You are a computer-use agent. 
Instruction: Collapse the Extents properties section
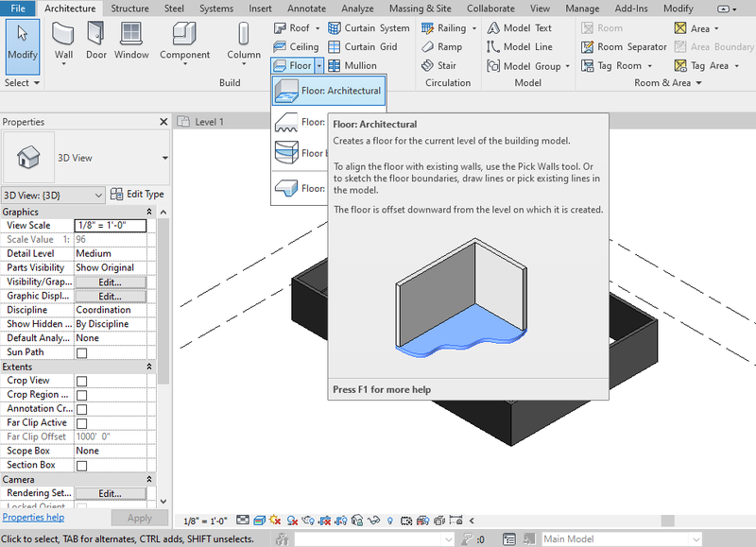point(149,367)
